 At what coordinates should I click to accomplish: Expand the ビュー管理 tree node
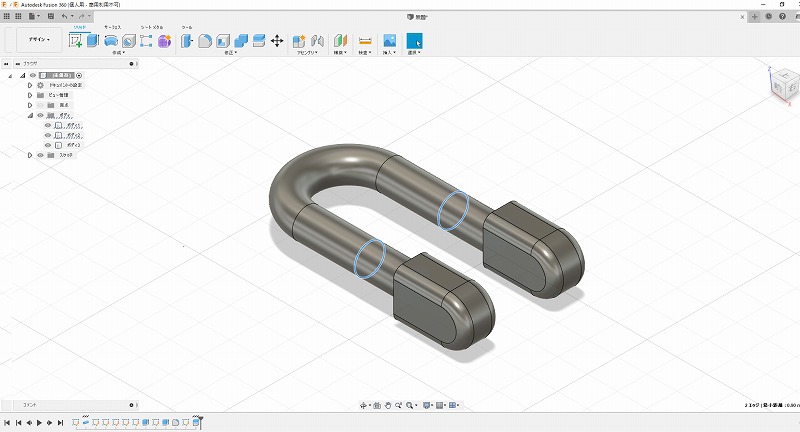(30, 95)
